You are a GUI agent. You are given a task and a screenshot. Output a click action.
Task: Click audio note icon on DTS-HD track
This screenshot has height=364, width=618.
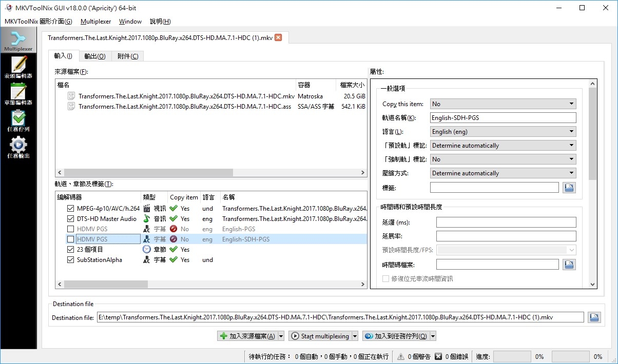coord(147,219)
